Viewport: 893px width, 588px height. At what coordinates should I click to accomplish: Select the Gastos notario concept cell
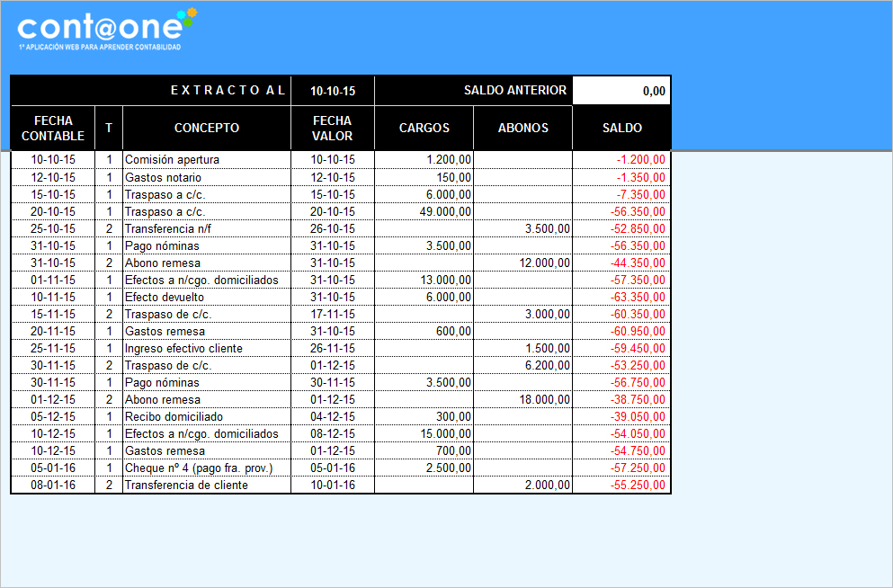tap(207, 177)
